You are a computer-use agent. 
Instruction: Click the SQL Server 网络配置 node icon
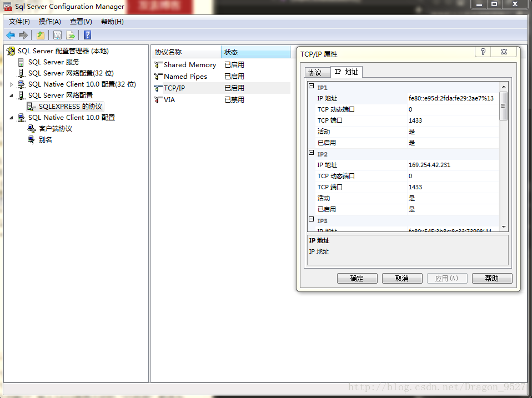pyautogui.click(x=21, y=95)
